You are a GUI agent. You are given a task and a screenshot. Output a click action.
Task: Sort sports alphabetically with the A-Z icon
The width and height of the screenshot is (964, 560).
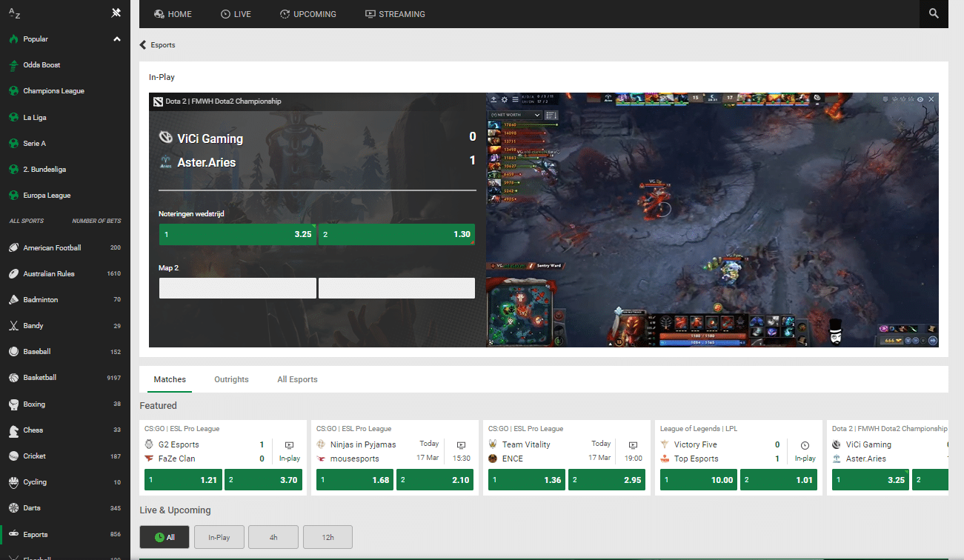13,13
